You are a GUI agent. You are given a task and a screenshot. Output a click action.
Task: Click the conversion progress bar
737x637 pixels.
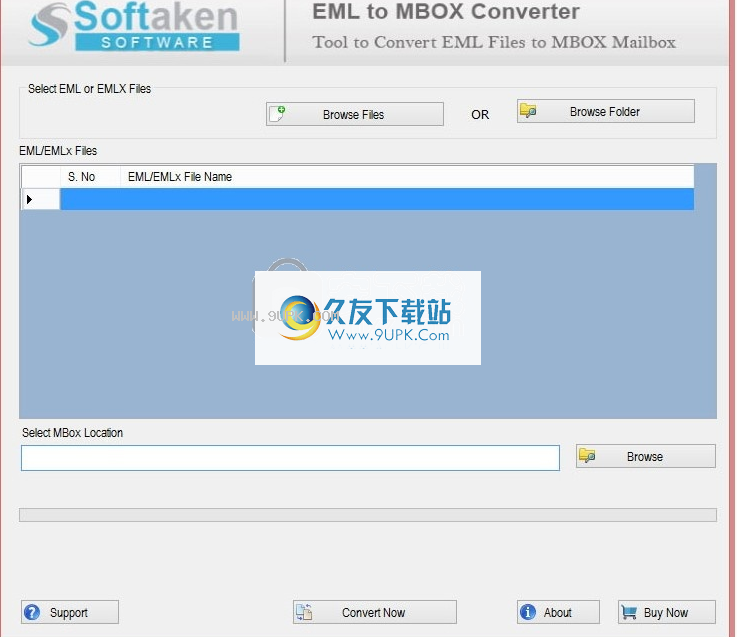pyautogui.click(x=368, y=515)
